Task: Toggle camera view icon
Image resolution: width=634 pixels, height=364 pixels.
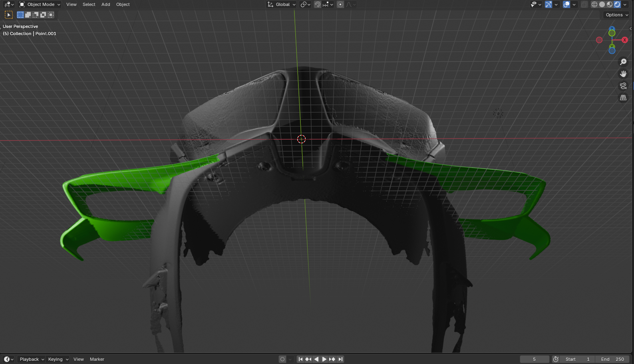Action: pos(623,86)
